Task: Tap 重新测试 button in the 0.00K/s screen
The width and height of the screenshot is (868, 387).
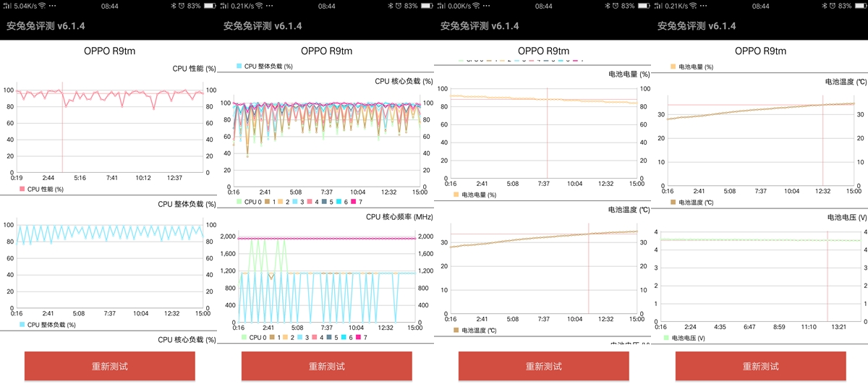Action: (543, 366)
